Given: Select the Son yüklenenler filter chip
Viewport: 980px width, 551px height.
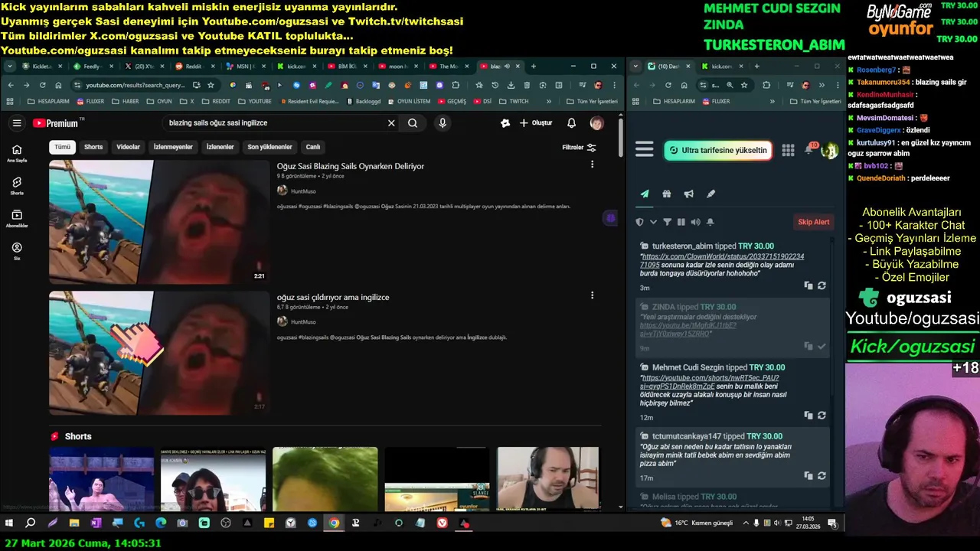Looking at the screenshot, I should [x=269, y=147].
